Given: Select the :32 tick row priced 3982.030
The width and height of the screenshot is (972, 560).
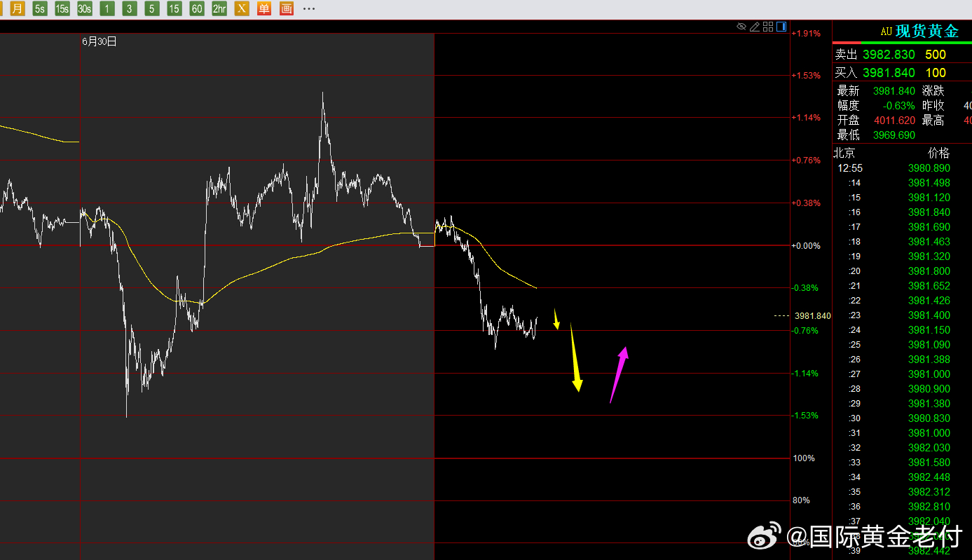Looking at the screenshot, I should pos(902,448).
